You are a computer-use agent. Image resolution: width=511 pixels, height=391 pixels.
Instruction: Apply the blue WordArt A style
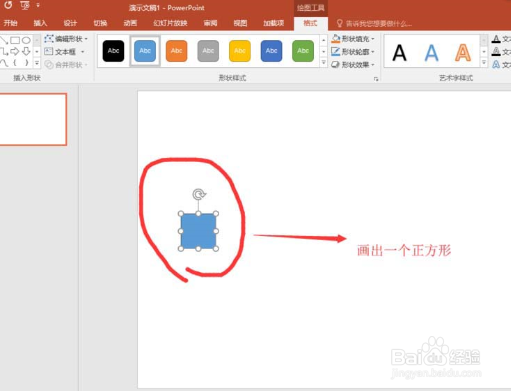click(431, 53)
